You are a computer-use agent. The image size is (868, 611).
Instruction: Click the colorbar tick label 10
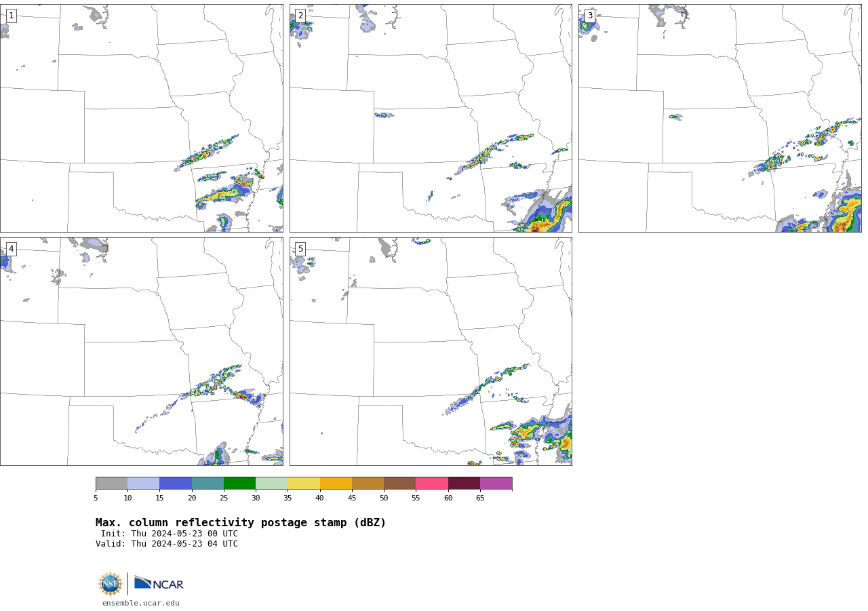pyautogui.click(x=127, y=498)
